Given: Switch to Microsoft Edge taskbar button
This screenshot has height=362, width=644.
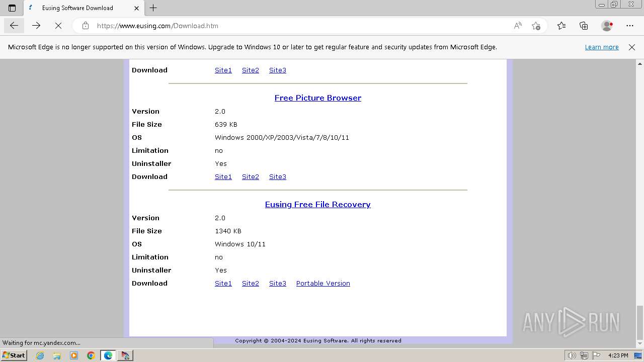Looking at the screenshot, I should [108, 355].
